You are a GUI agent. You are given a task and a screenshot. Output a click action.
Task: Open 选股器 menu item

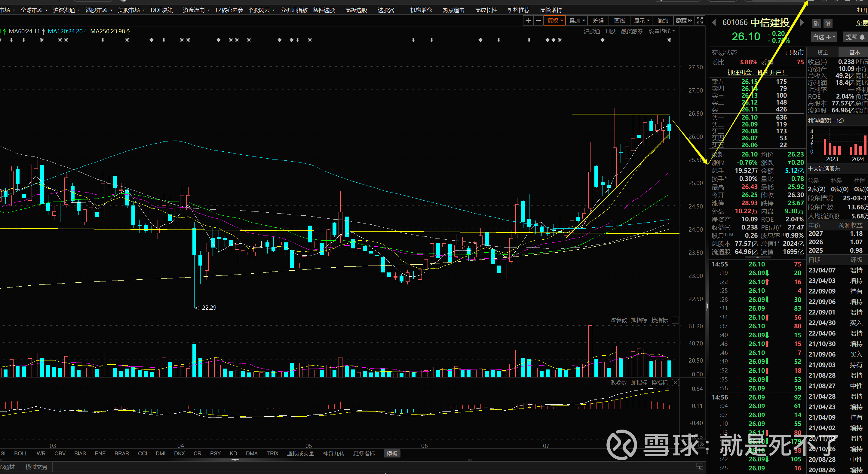pyautogui.click(x=386, y=10)
